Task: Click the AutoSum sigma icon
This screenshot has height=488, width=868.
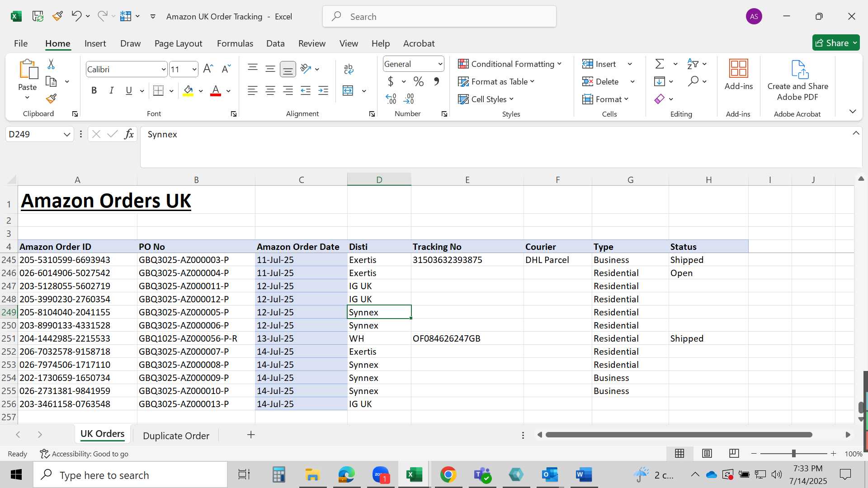Action: pyautogui.click(x=660, y=64)
